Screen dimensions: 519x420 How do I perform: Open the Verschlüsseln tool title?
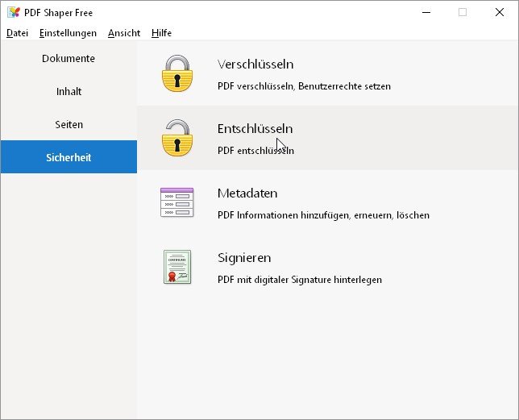[255, 64]
